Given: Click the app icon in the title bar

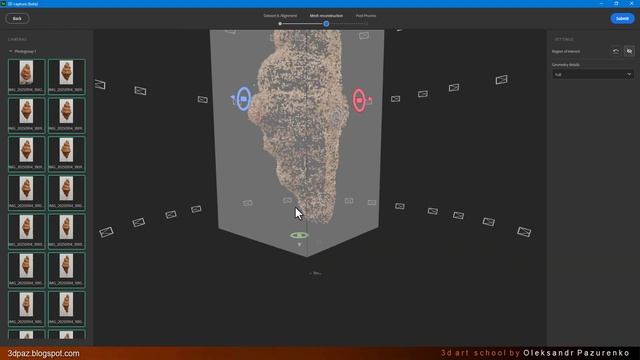Looking at the screenshot, I should click(x=3, y=4).
